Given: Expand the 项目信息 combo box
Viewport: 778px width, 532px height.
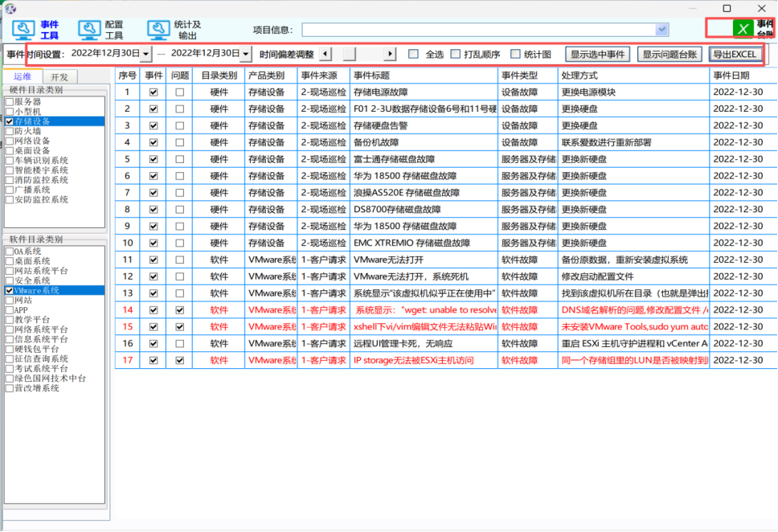Looking at the screenshot, I should (661, 30).
